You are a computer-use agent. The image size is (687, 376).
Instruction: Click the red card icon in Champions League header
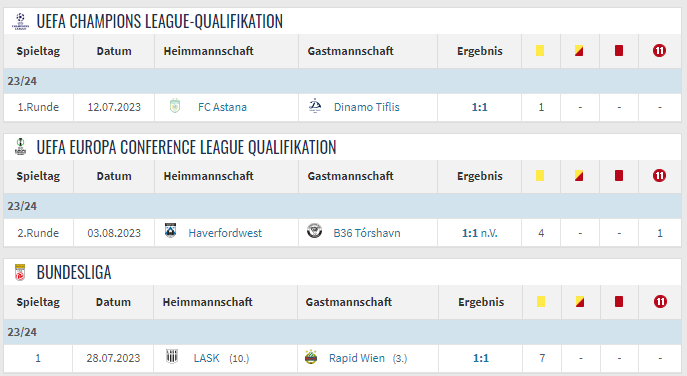point(619,50)
